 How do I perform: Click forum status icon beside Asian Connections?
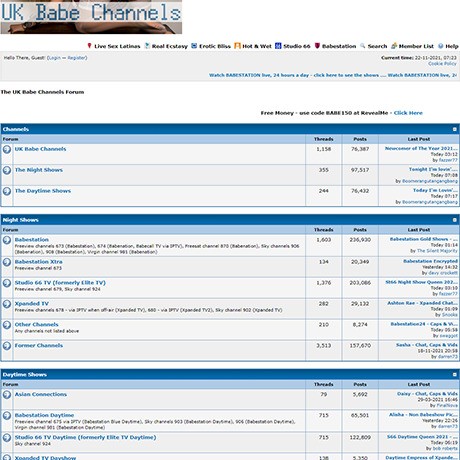tap(7, 395)
